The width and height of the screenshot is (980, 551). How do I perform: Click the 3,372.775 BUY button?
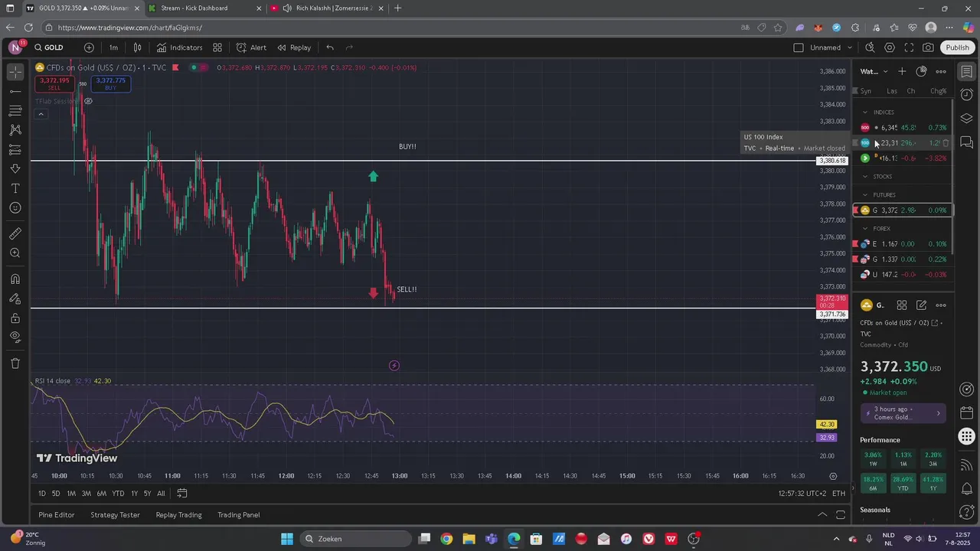click(111, 84)
